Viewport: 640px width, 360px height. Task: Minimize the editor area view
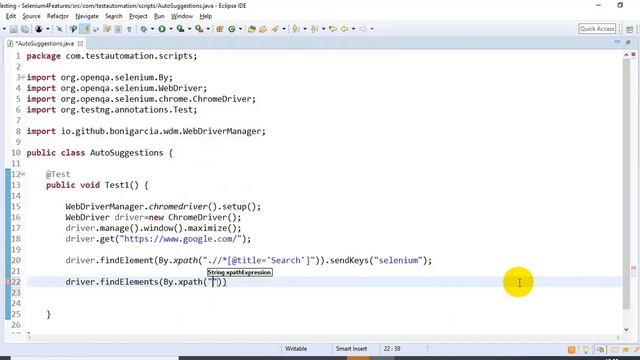tap(617, 42)
